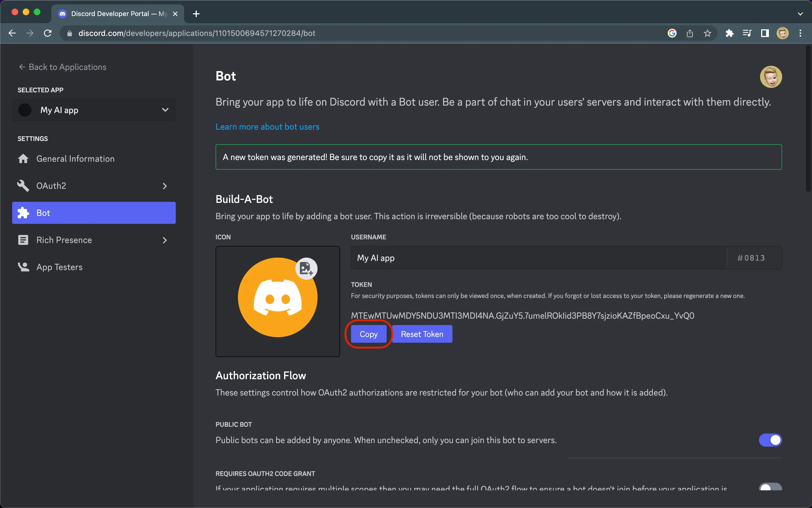Toggle the Chrome side panel icon

pos(765,33)
